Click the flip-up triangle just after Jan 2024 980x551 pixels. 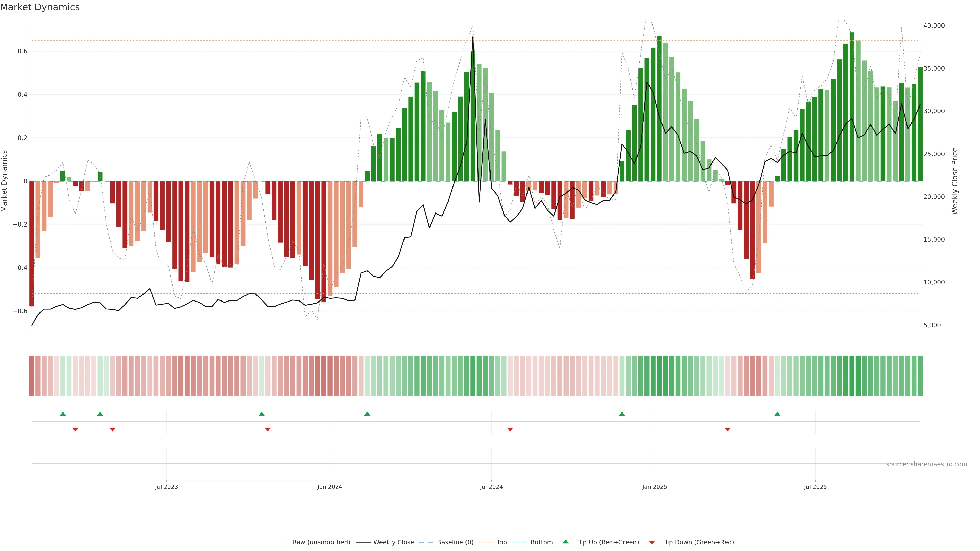[367, 414]
